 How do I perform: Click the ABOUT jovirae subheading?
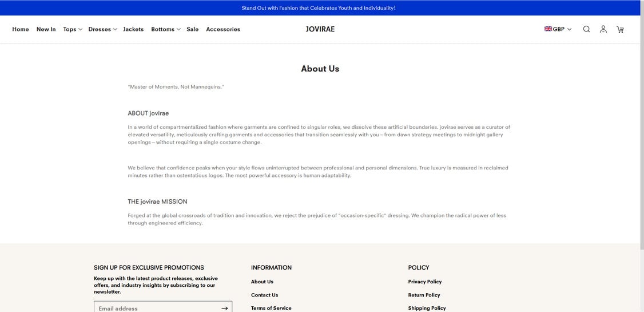(x=148, y=113)
